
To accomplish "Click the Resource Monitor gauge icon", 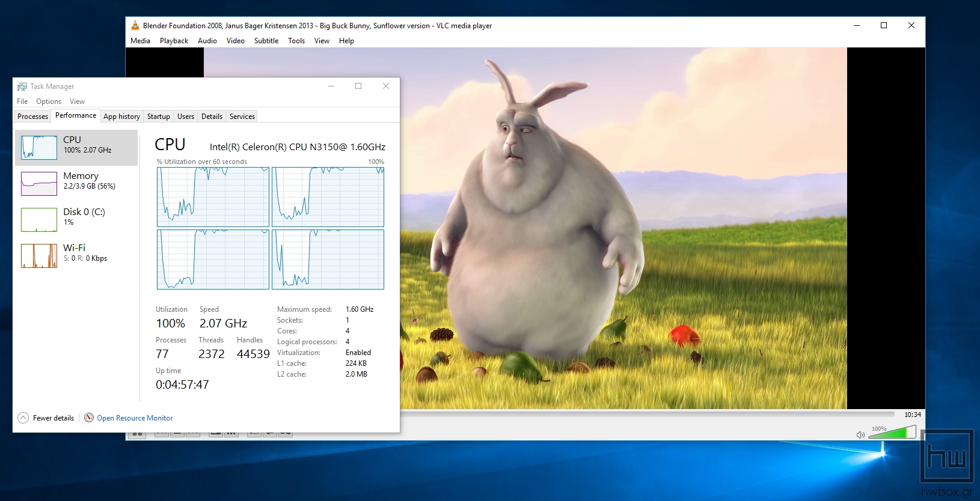I will point(89,417).
